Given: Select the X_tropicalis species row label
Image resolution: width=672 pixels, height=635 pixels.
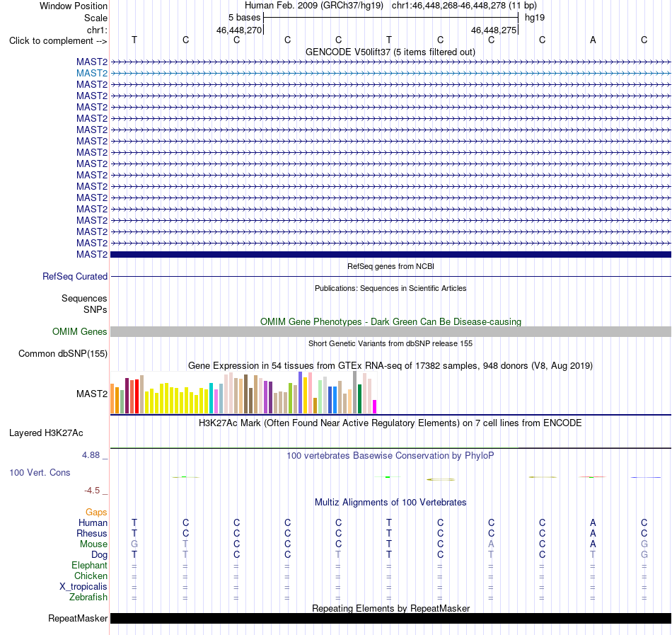Looking at the screenshot, I should [x=83, y=587].
